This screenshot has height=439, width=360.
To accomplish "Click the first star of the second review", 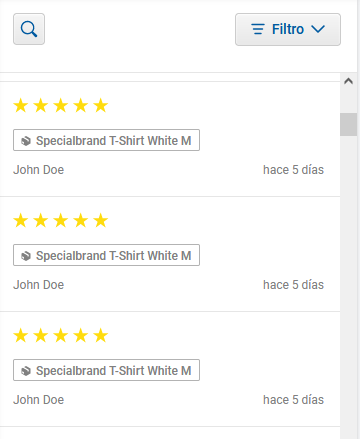I will (21, 221).
